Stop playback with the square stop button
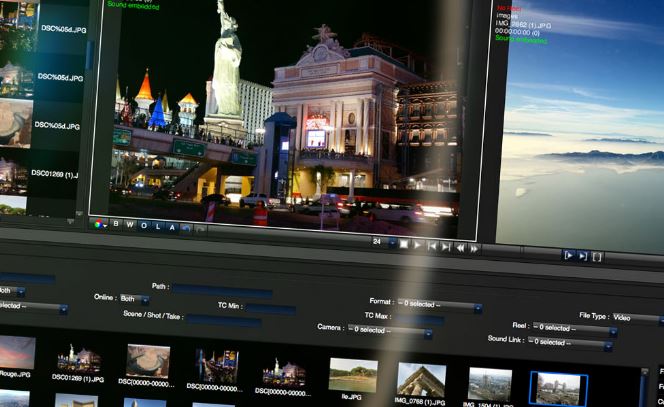 404,244
